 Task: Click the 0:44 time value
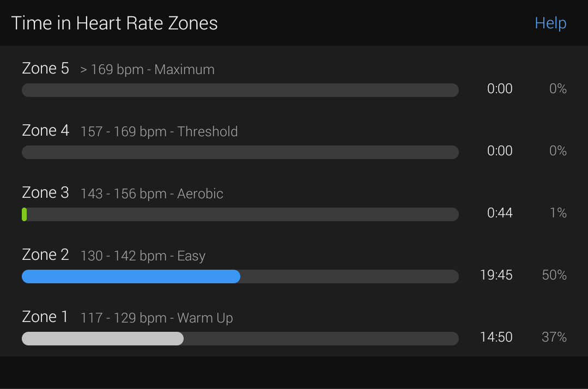click(500, 213)
